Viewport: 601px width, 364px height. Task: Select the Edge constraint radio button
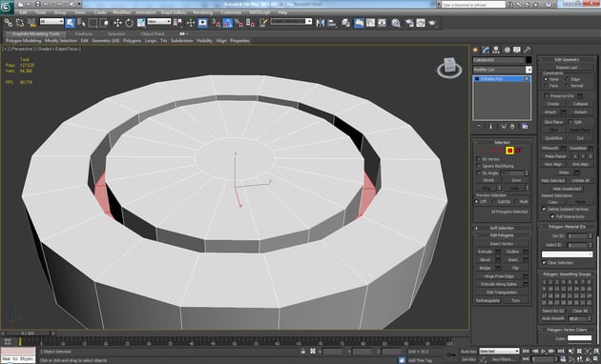pyautogui.click(x=568, y=79)
